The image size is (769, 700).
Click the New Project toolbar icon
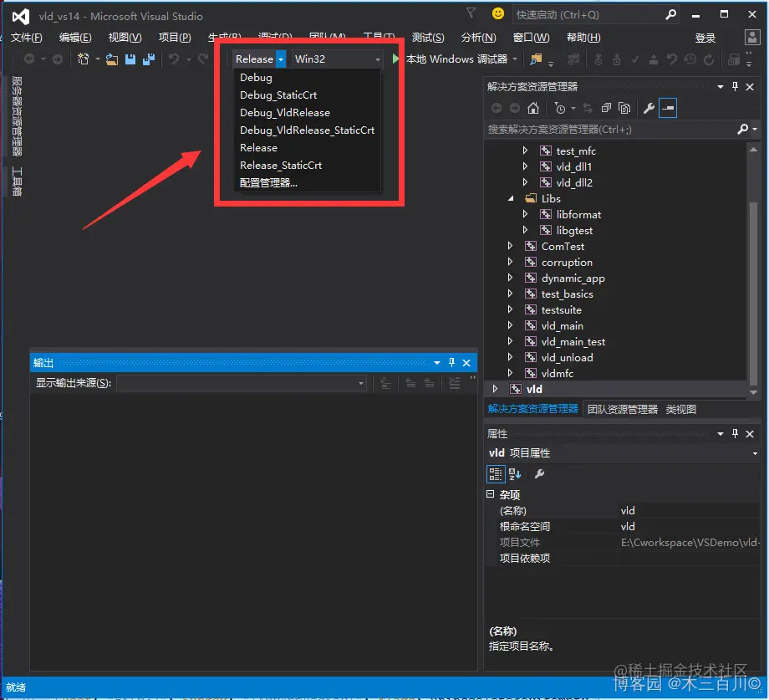point(83,59)
